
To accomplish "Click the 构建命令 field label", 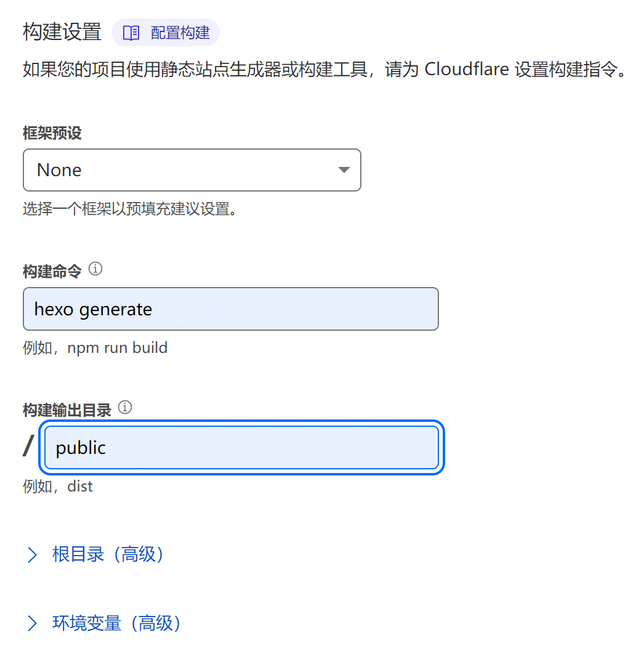I will tap(52, 272).
